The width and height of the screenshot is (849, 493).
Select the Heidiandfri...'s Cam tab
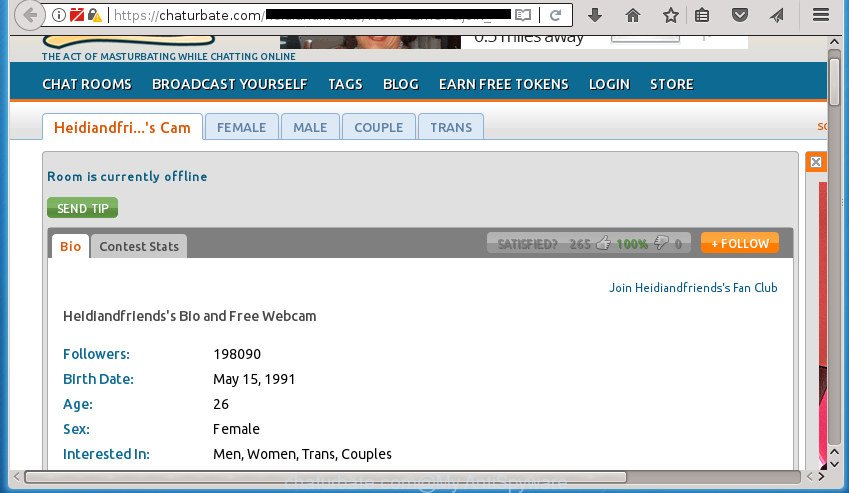point(122,127)
